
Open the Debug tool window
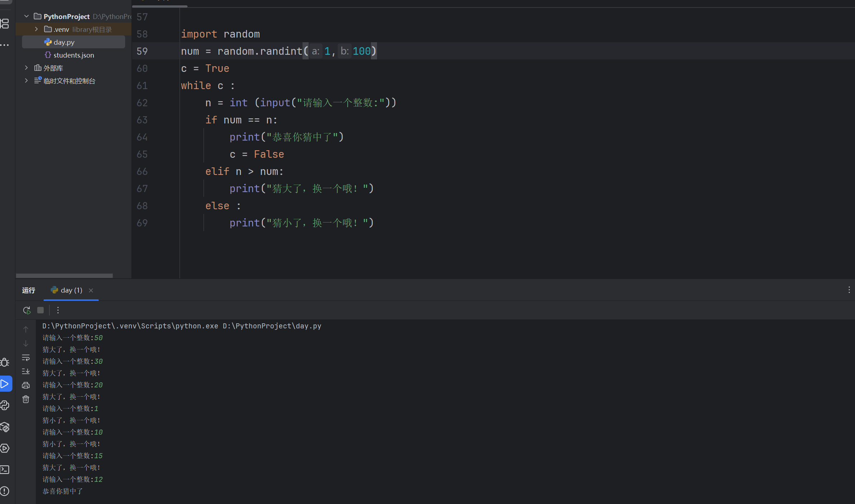[x=5, y=362]
